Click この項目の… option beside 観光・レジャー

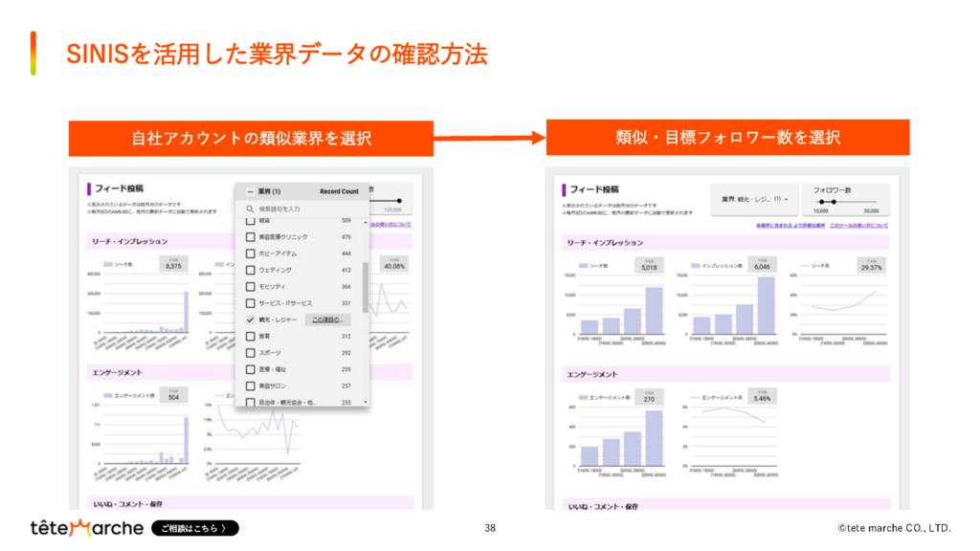[326, 318]
